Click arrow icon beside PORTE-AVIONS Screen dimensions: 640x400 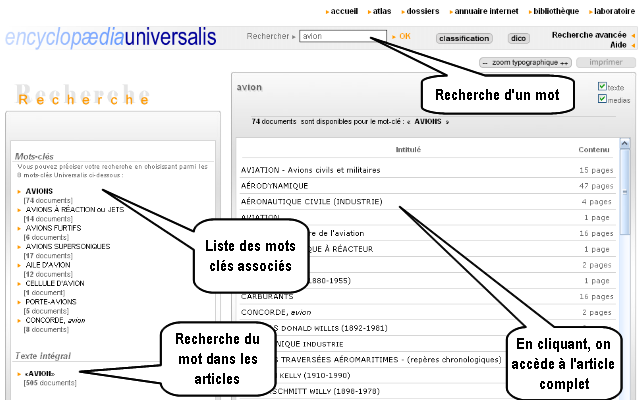tap(19, 302)
